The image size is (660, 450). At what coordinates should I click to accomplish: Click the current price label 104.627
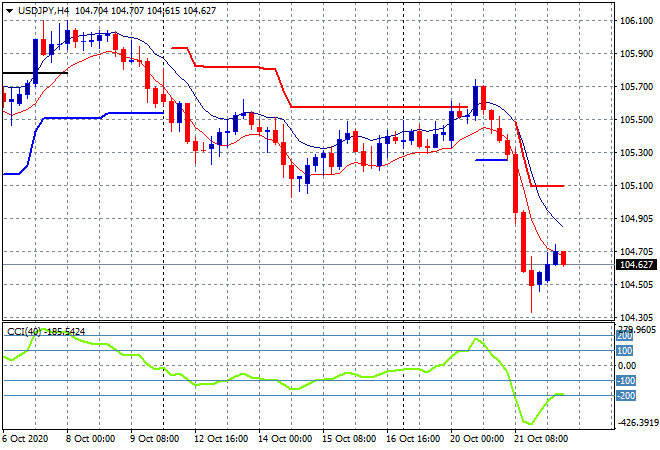click(x=636, y=264)
